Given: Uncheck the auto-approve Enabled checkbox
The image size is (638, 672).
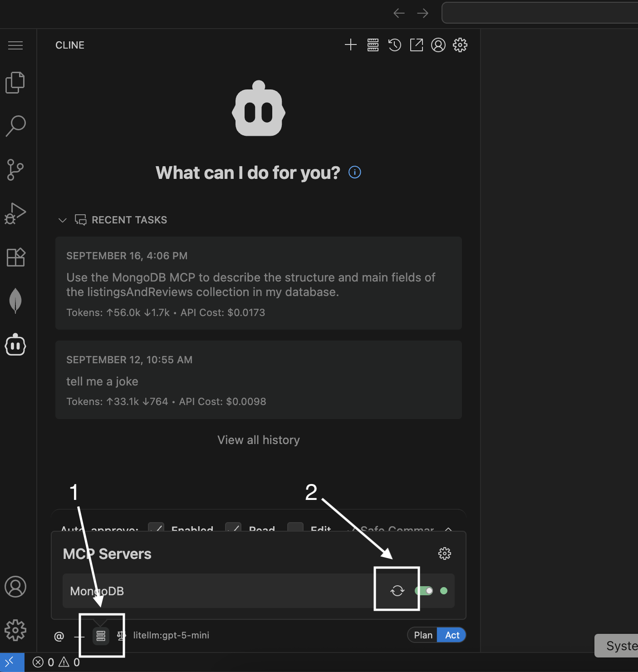Looking at the screenshot, I should click(156, 528).
